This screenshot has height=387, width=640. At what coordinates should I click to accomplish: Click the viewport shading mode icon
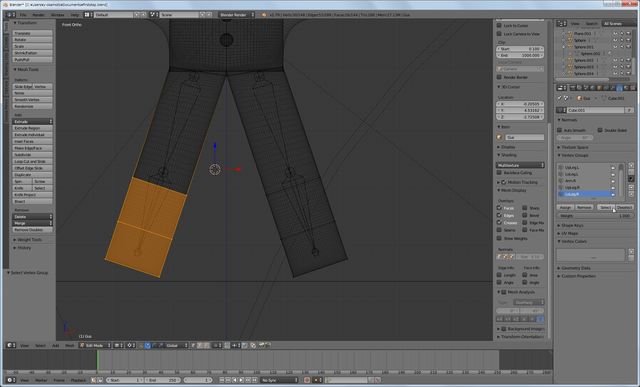pos(119,345)
